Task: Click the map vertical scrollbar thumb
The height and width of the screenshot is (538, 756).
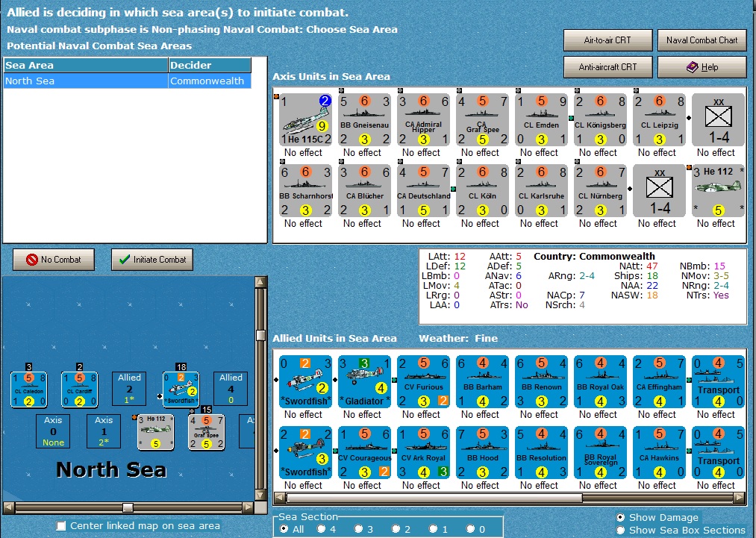Action: tap(260, 335)
